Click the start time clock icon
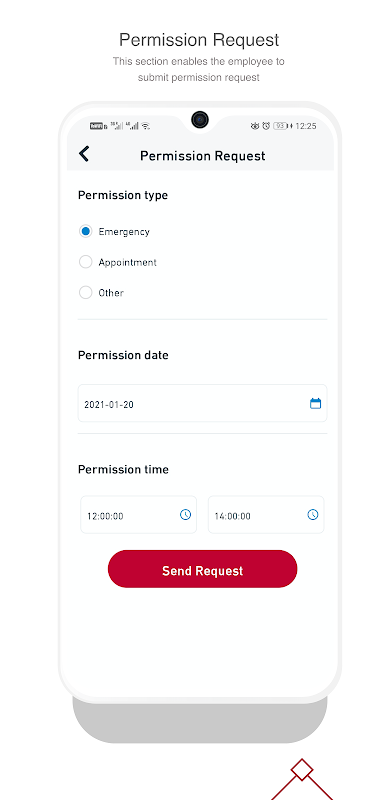 pyautogui.click(x=185, y=514)
